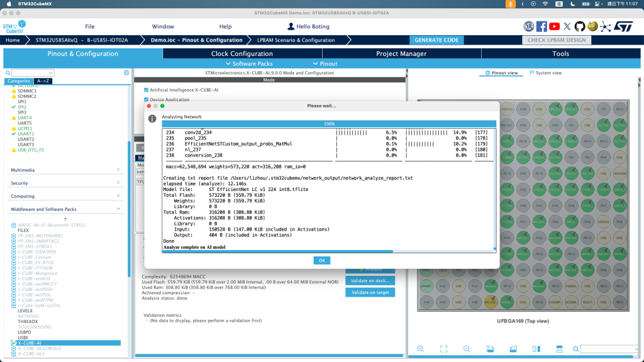Switch to Tools tab
644x362 pixels.
click(x=560, y=54)
